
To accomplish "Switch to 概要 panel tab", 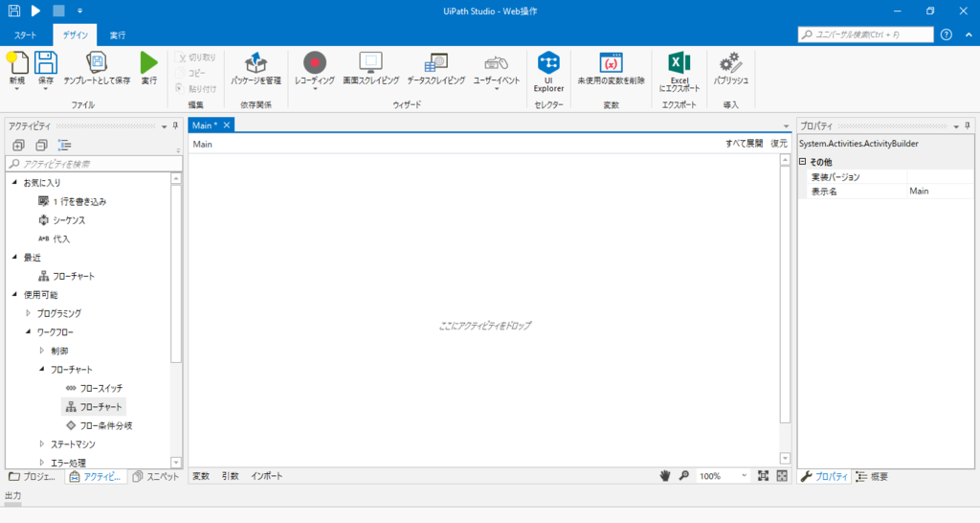I will tap(872, 477).
